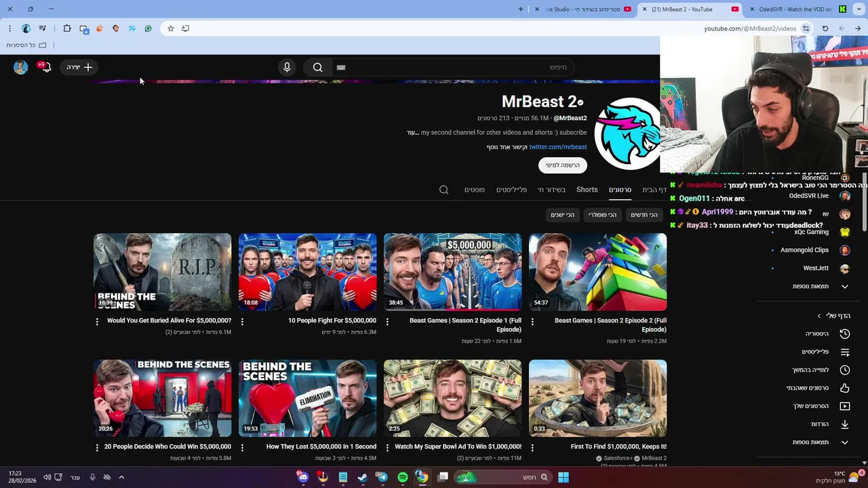Select the most popular (הכי פופולרי) filter chip

click(602, 215)
